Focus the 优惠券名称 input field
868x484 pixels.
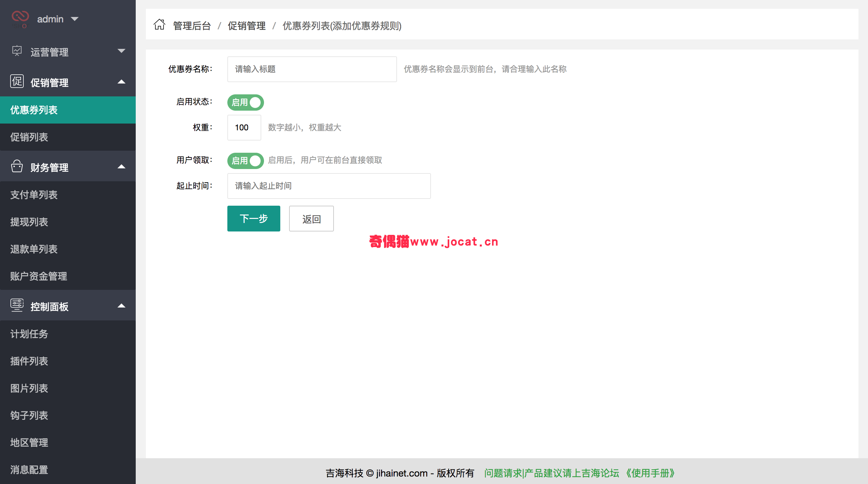point(312,69)
